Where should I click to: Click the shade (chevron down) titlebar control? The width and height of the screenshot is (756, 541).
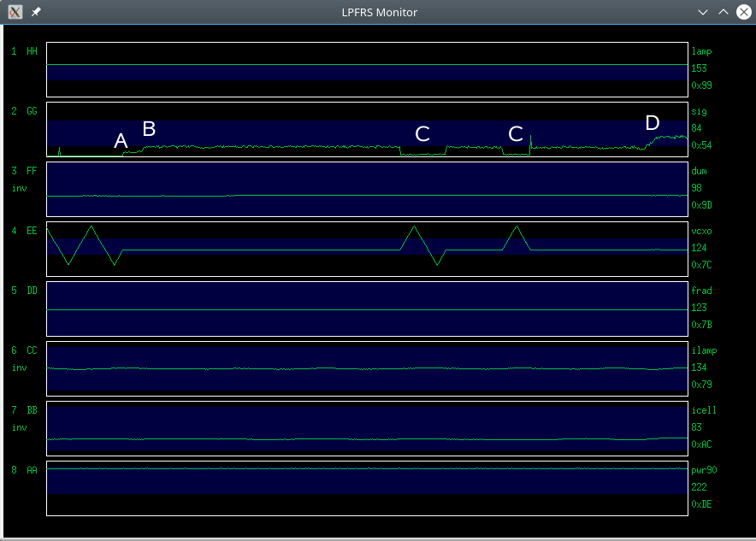click(x=703, y=12)
